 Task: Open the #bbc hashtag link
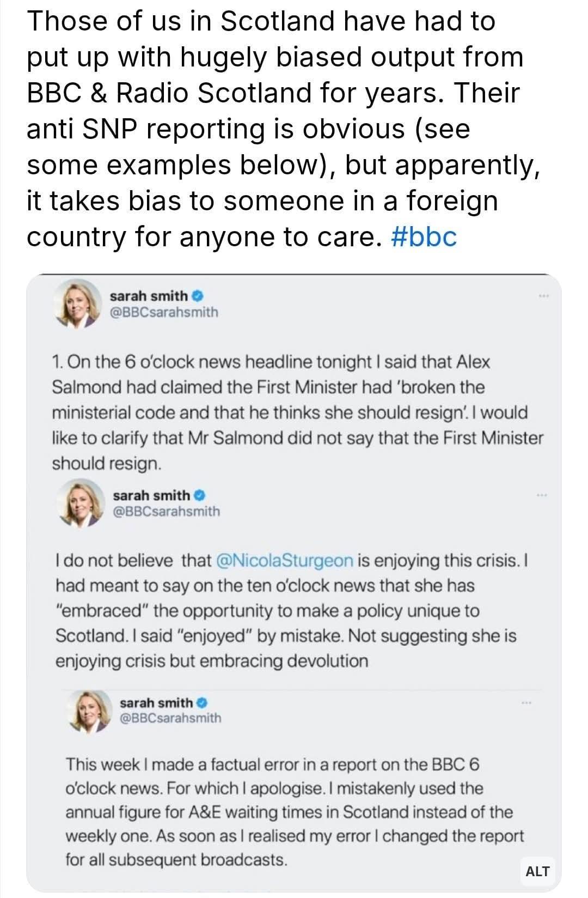click(x=424, y=237)
